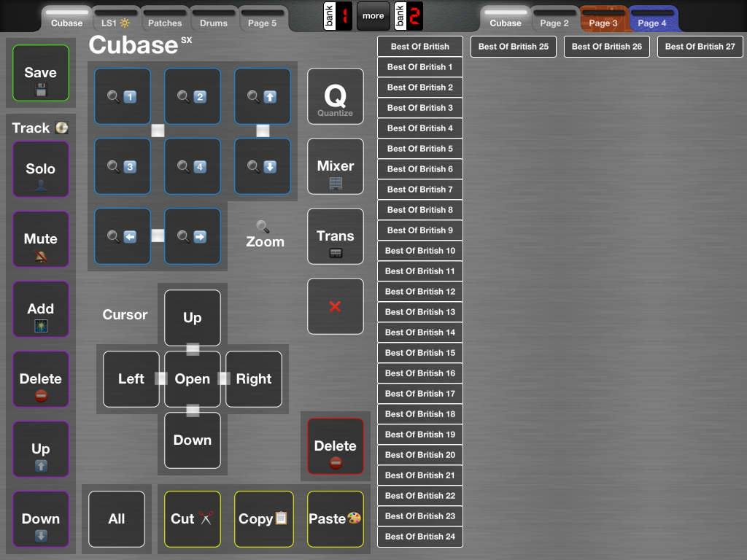Select Best Of British 9

pyautogui.click(x=420, y=230)
